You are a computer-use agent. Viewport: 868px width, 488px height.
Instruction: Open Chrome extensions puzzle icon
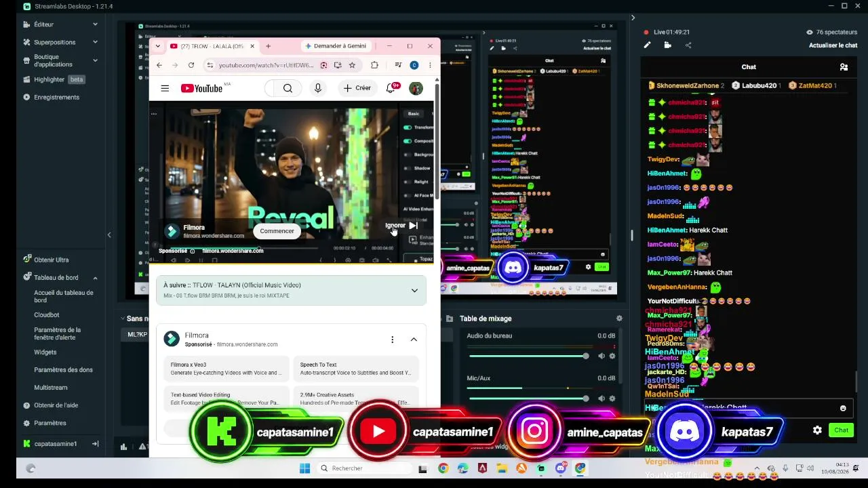point(374,65)
